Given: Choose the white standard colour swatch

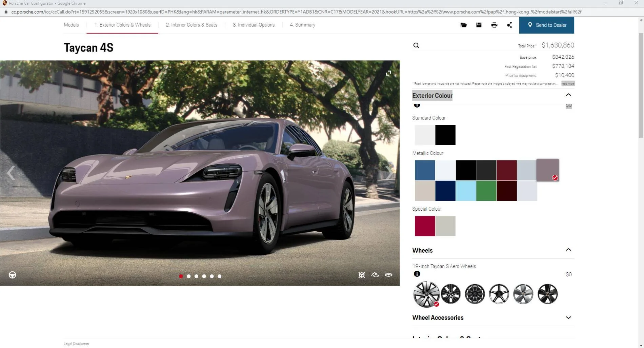Looking at the screenshot, I should (x=425, y=135).
